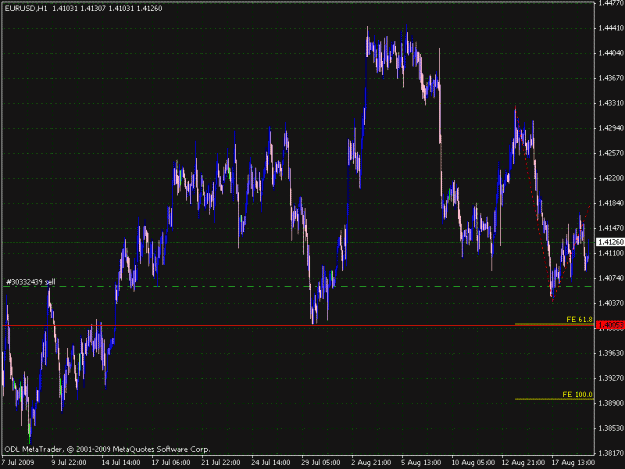Image resolution: width=625 pixels, height=469 pixels.
Task: Click the '5 Aug 13:00' time label
Action: coord(421,463)
